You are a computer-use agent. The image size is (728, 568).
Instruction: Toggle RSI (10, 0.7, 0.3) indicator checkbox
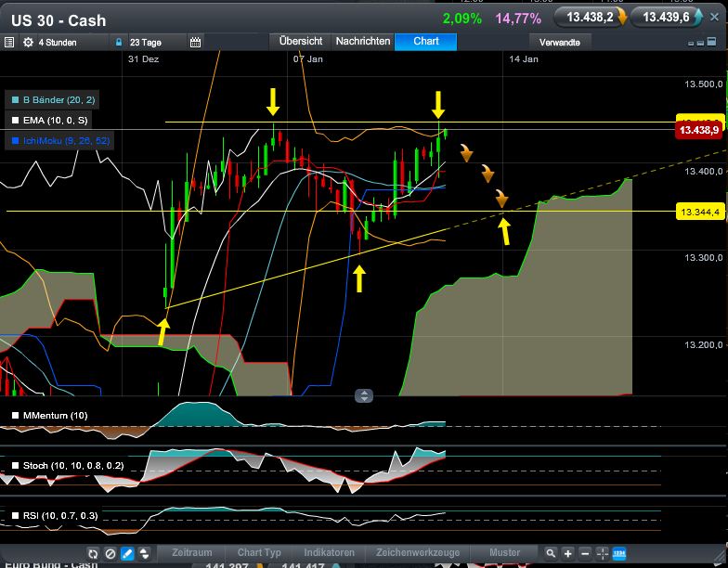(15, 516)
